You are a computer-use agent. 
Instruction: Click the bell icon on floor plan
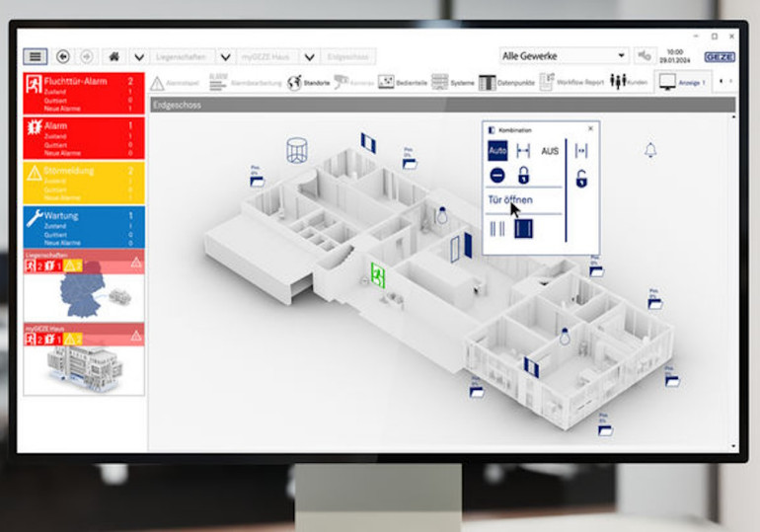point(649,150)
